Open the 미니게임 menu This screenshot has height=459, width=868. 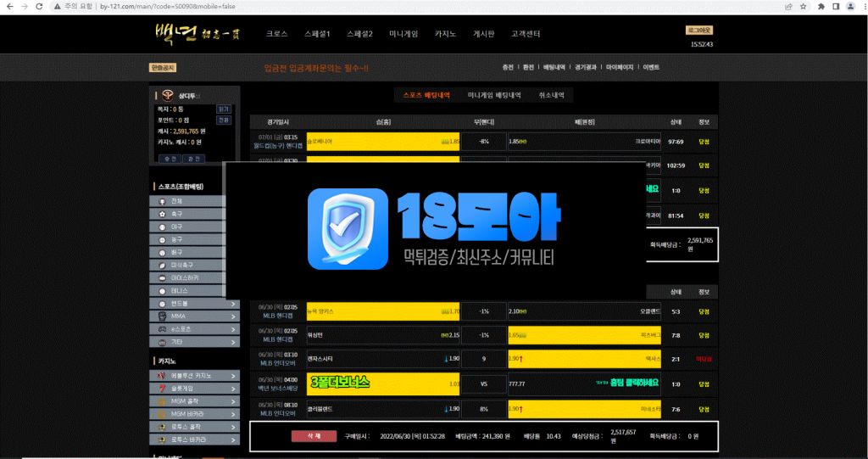point(403,34)
